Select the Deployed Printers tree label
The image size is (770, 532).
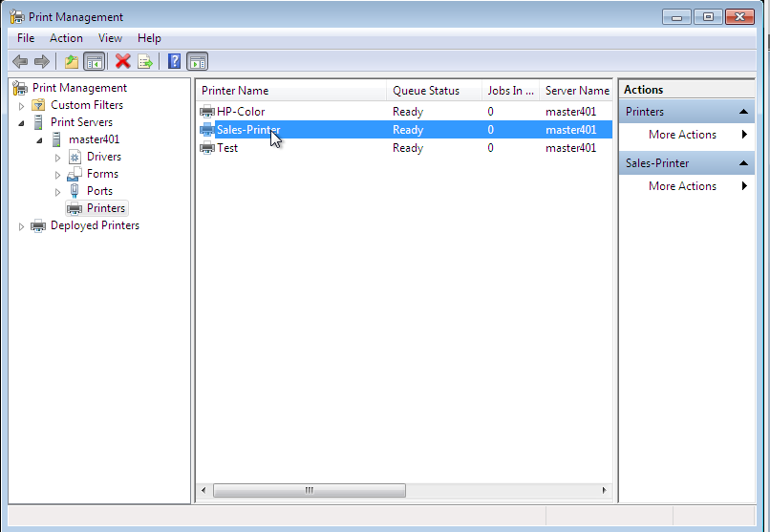pyautogui.click(x=95, y=225)
